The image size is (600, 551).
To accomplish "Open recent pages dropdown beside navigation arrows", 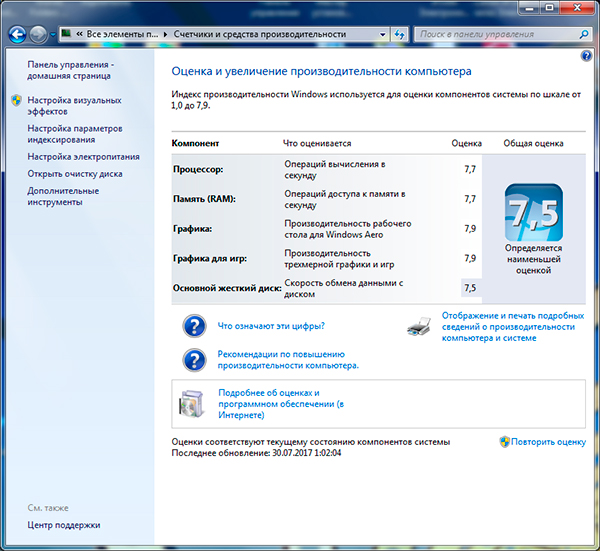I will tap(53, 35).
